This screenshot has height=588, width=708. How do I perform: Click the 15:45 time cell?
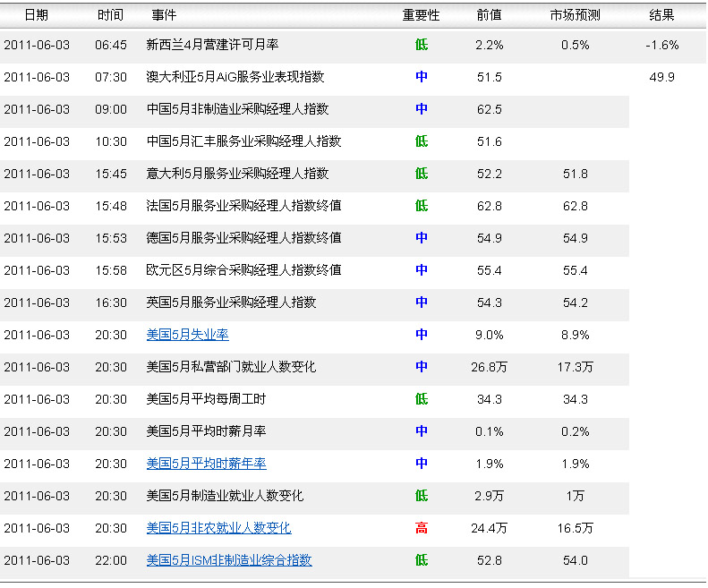click(111, 174)
